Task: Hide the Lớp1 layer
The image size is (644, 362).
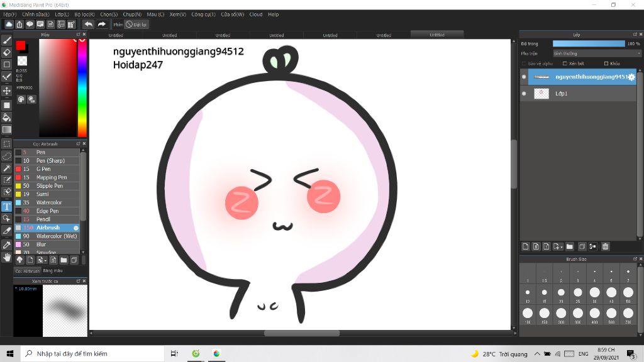Action: (524, 94)
